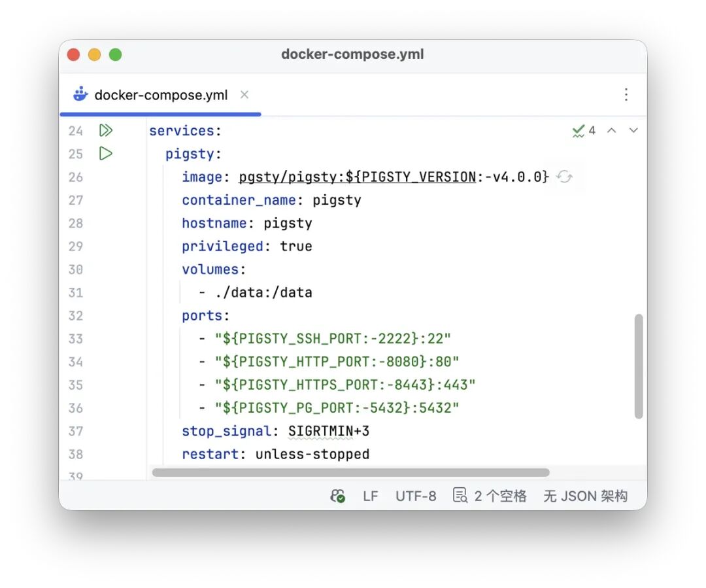This screenshot has width=706, height=588.
Task: Click the privileged key
Action: point(222,247)
